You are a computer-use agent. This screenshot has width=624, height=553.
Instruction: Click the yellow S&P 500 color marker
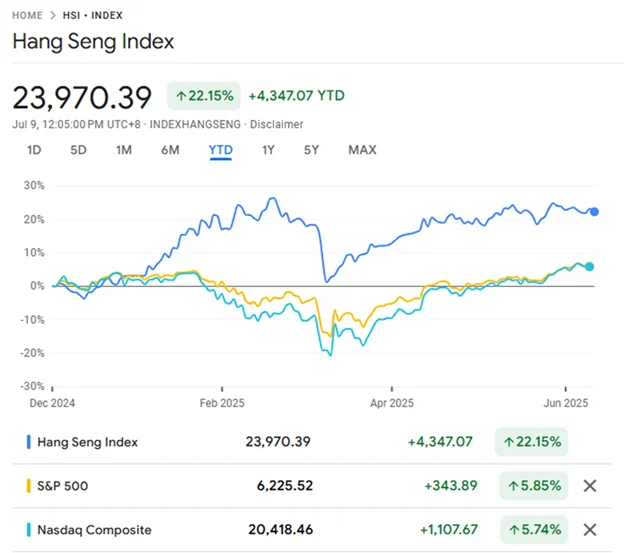click(x=29, y=486)
